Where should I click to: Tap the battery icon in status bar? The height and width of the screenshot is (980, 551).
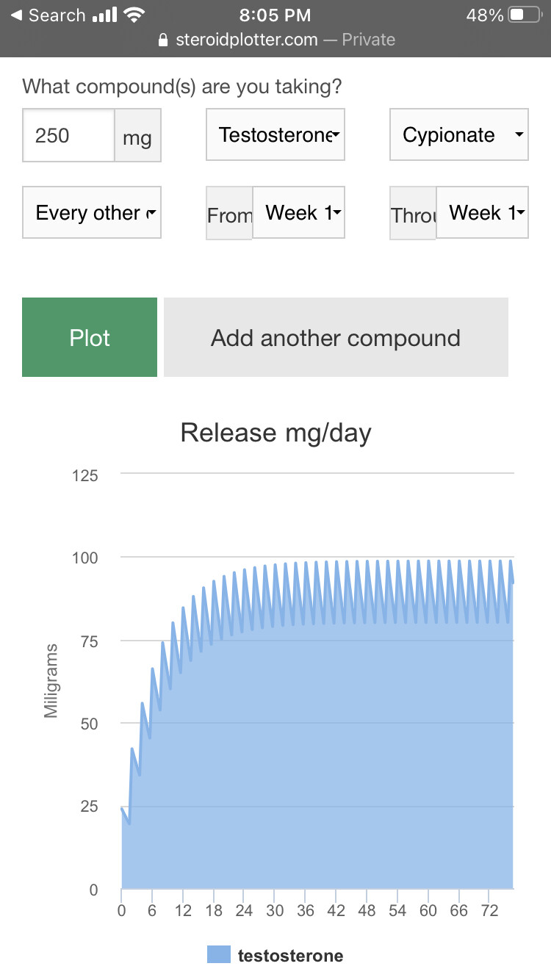525,15
